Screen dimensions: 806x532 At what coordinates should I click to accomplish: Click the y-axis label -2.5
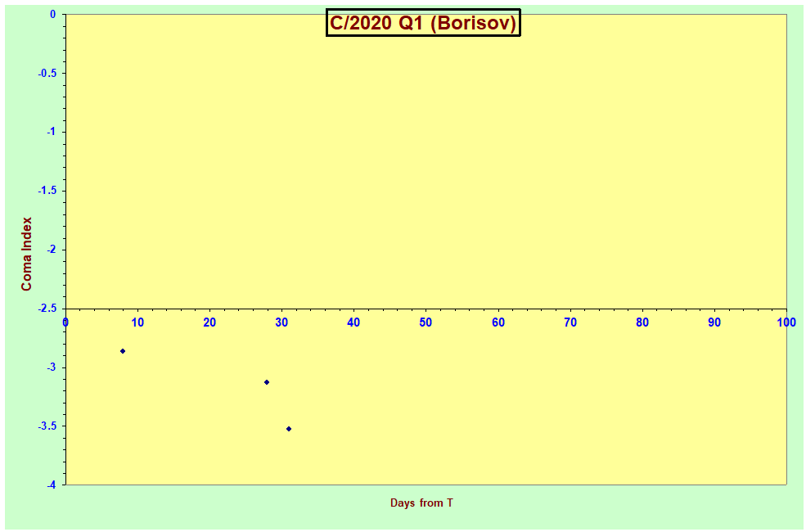(x=47, y=309)
